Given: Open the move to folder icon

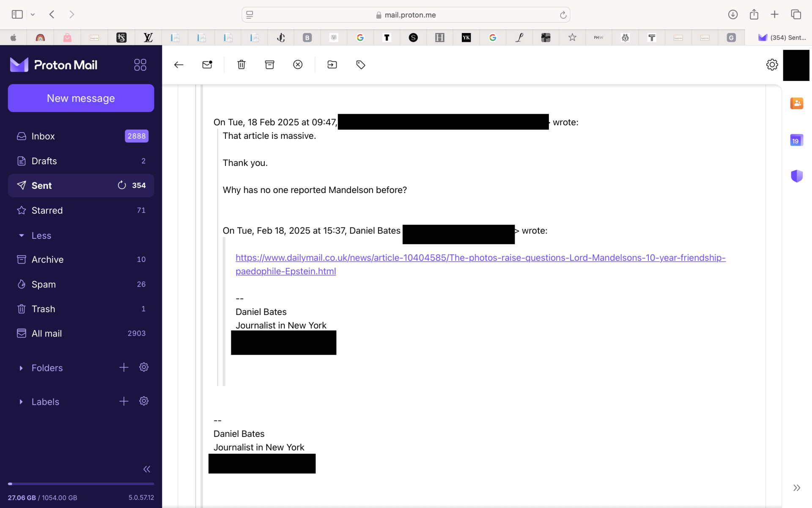Looking at the screenshot, I should (332, 65).
